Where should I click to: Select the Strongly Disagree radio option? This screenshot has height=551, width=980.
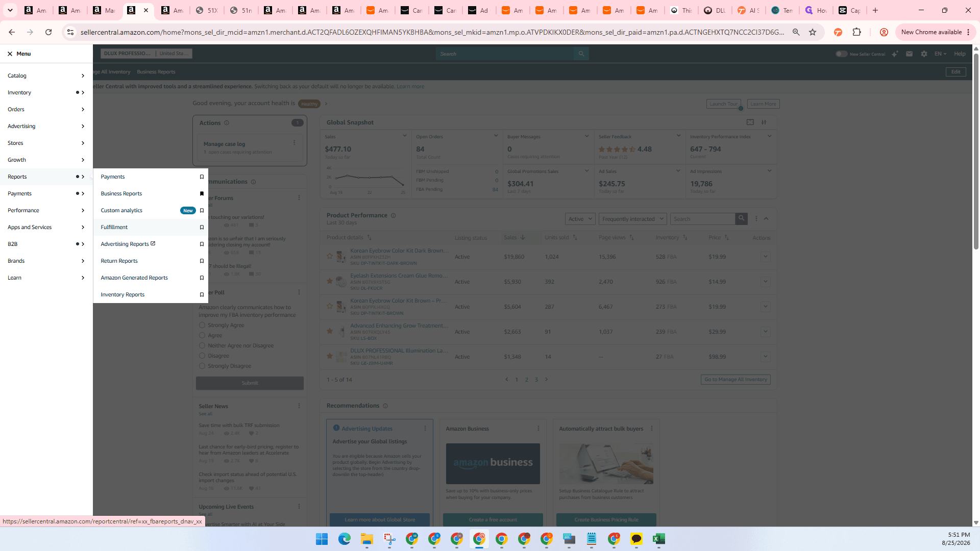pyautogui.click(x=202, y=366)
